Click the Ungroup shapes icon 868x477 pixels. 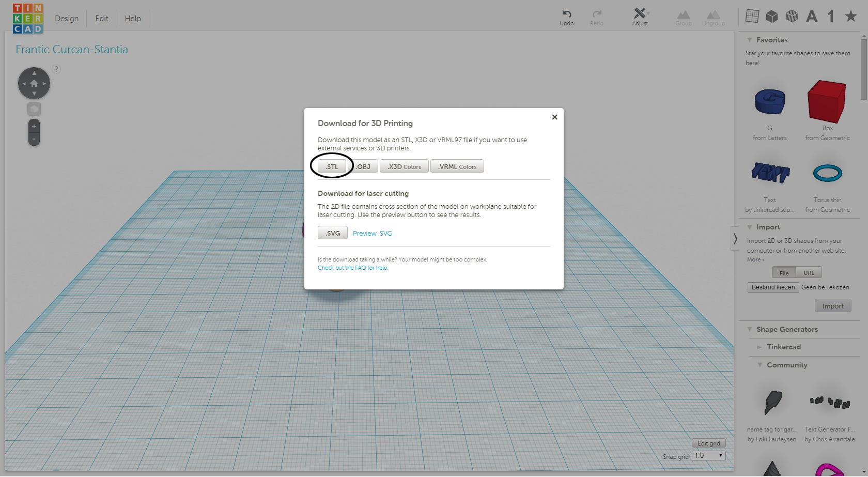[x=713, y=15]
